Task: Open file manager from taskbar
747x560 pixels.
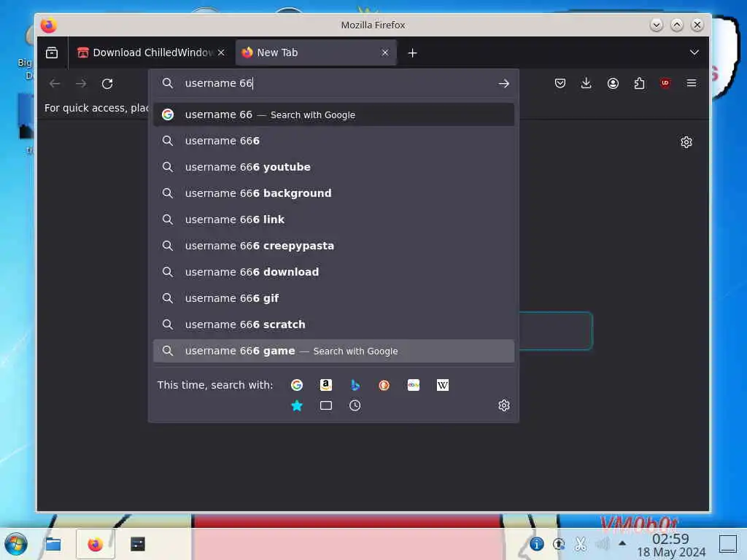Action: pyautogui.click(x=53, y=544)
